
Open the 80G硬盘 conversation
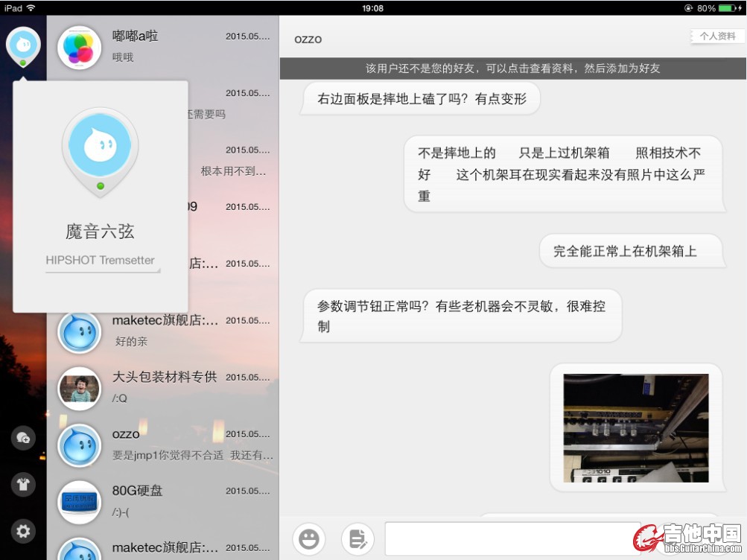(163, 501)
